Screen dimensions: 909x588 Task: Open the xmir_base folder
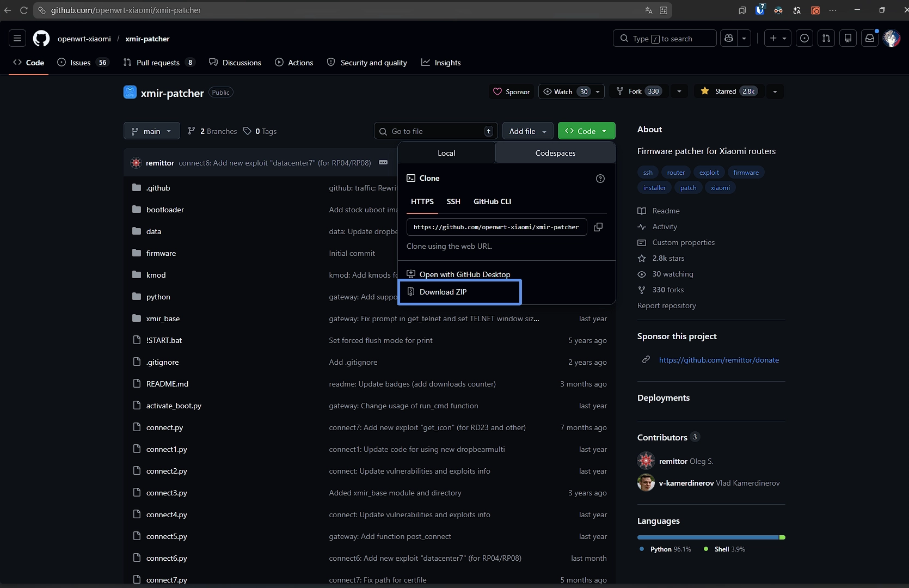[x=163, y=318]
